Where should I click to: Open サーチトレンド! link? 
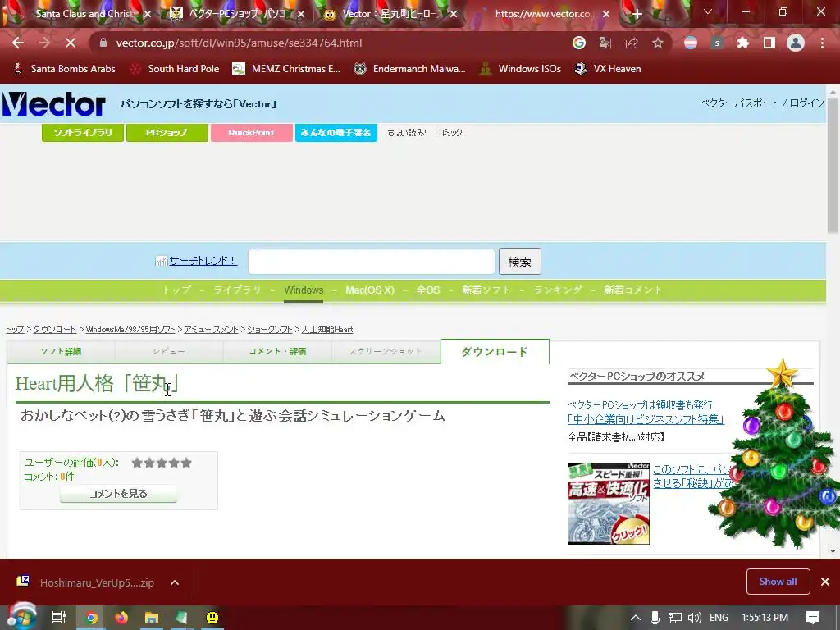coord(203,261)
